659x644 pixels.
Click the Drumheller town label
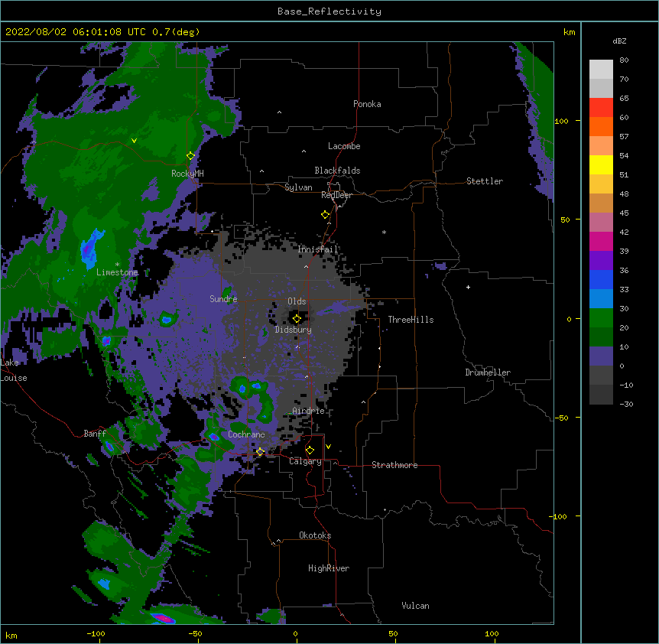pos(488,372)
